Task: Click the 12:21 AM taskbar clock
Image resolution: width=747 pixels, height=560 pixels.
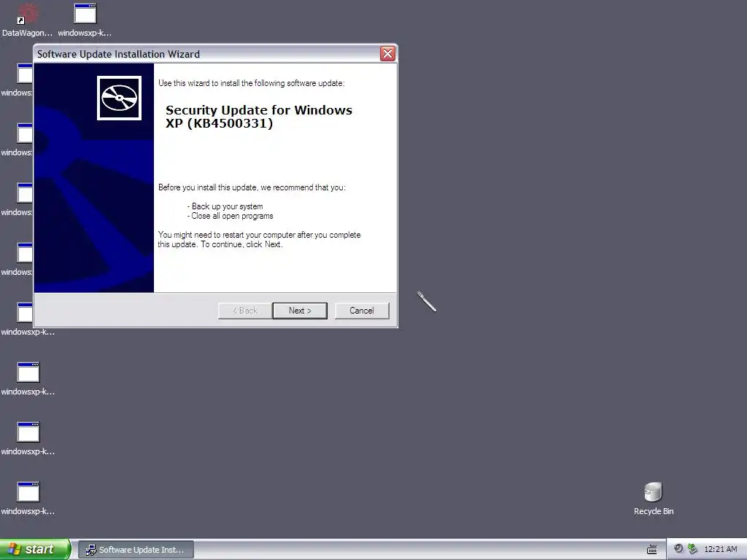Action: [720, 550]
